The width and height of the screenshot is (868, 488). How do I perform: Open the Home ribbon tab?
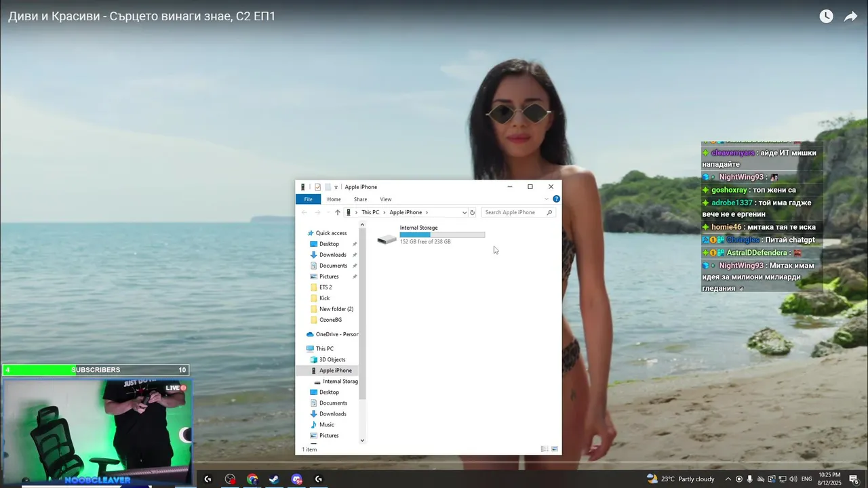[x=334, y=199]
